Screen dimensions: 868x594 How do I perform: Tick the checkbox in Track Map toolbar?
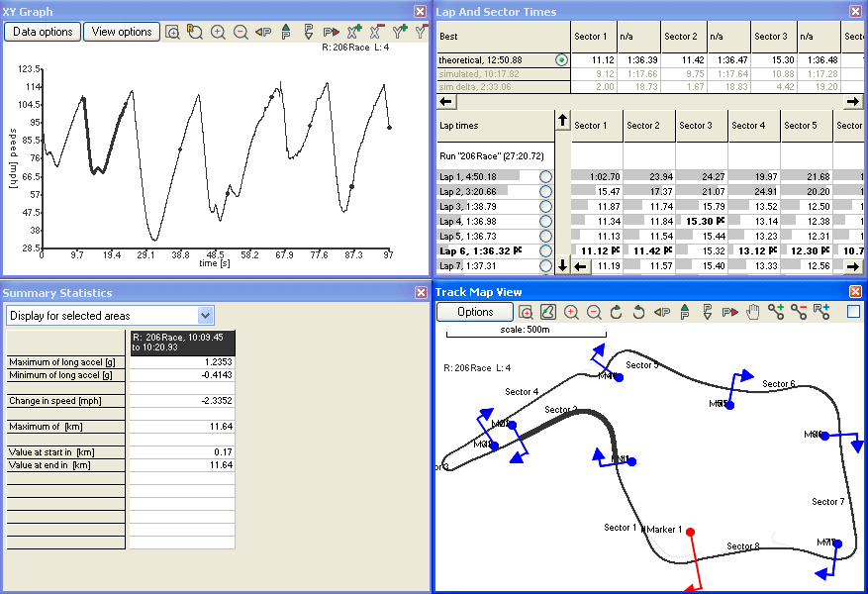point(853,312)
